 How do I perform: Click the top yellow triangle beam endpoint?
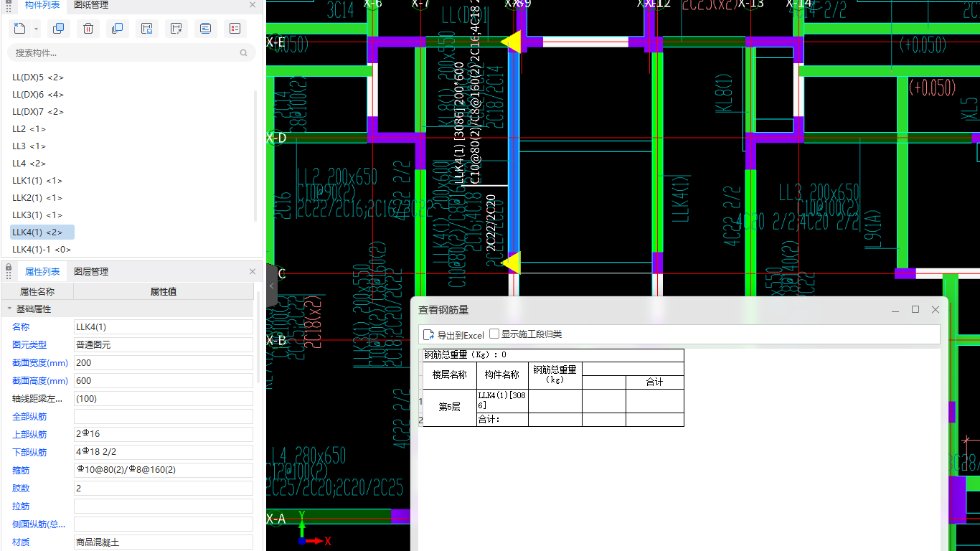511,42
